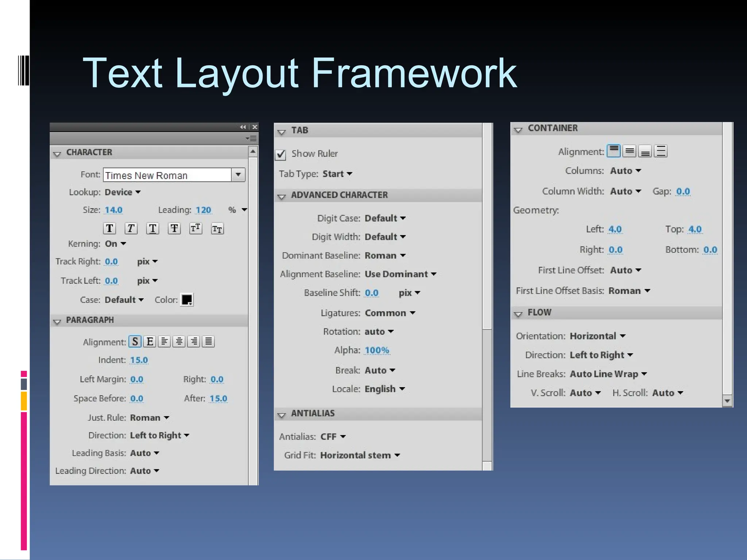Viewport: 747px width, 560px height.
Task: Click Character panel scroll up arrow
Action: [x=253, y=151]
